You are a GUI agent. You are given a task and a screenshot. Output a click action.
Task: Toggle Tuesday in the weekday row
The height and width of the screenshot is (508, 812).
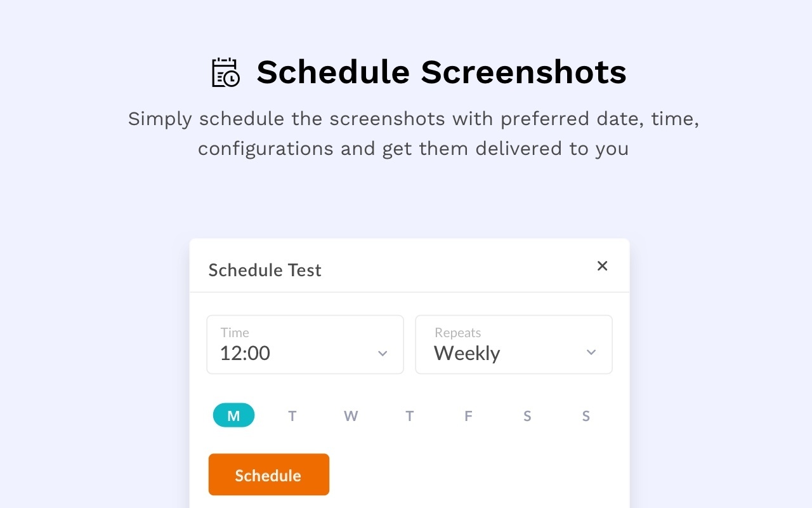[292, 416]
